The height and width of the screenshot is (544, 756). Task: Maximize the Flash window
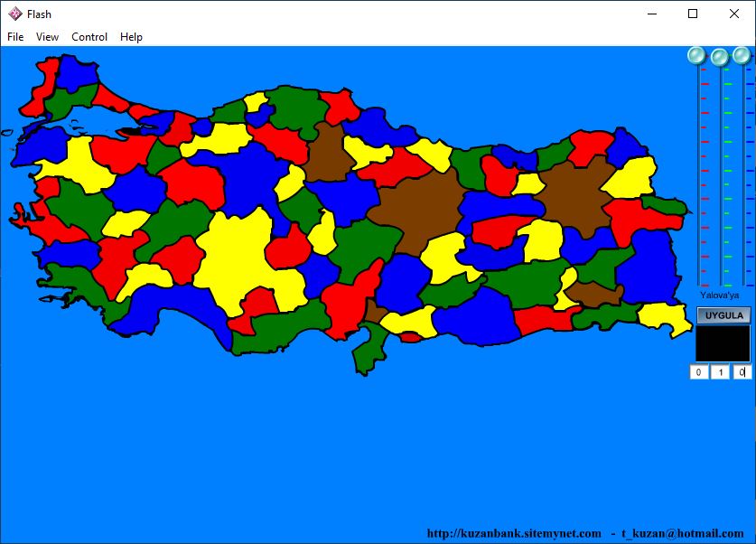click(693, 14)
